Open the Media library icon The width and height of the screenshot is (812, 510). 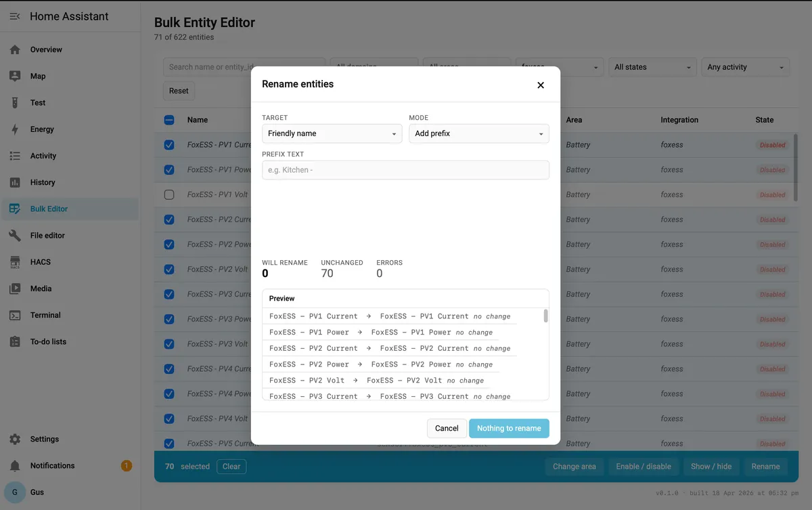tap(15, 289)
